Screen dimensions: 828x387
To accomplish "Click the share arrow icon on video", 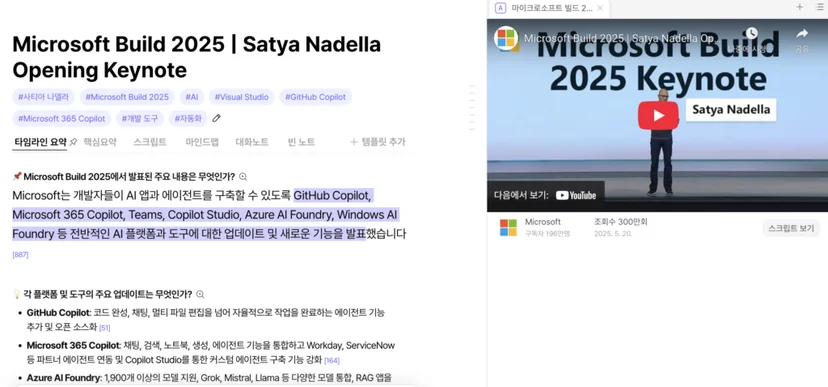I will pyautogui.click(x=802, y=34).
